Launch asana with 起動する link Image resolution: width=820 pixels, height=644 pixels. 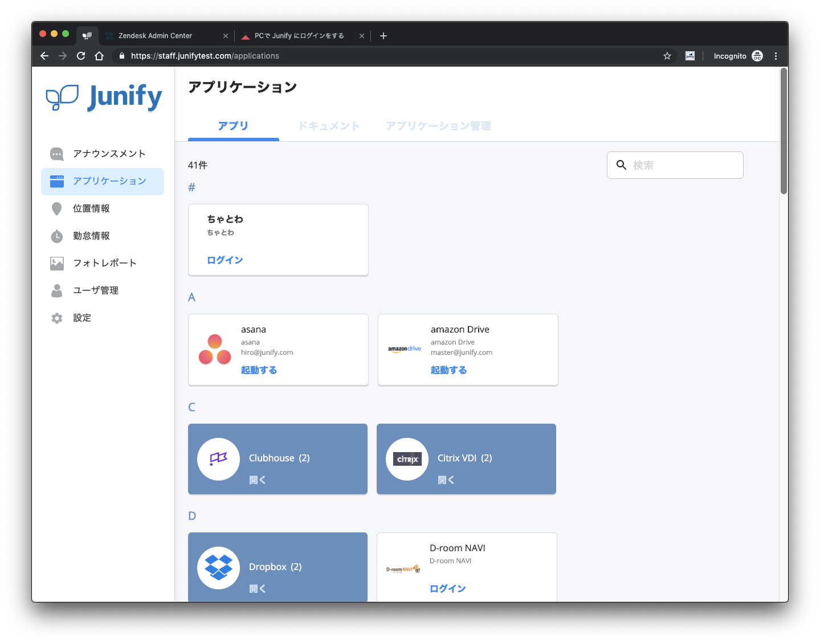click(x=259, y=370)
